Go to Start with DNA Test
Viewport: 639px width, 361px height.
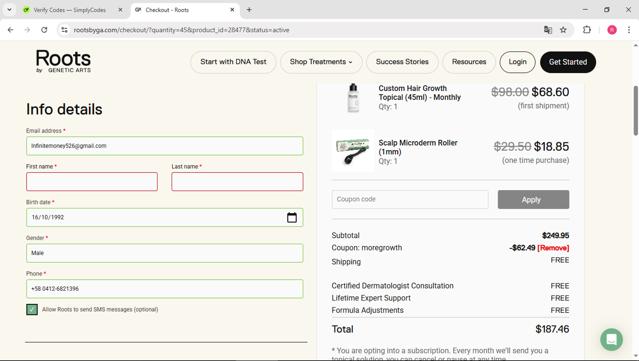[x=233, y=62]
